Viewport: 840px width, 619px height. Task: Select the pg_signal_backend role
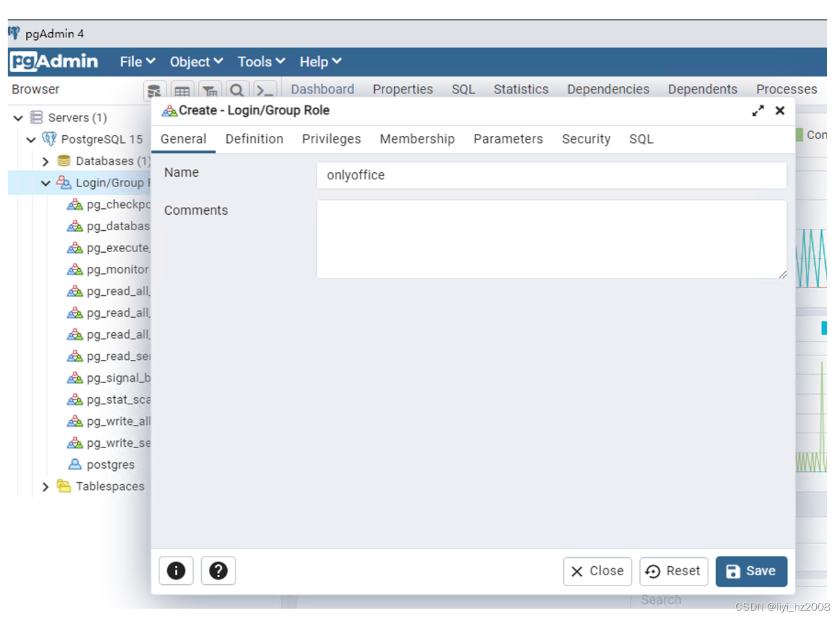(118, 378)
